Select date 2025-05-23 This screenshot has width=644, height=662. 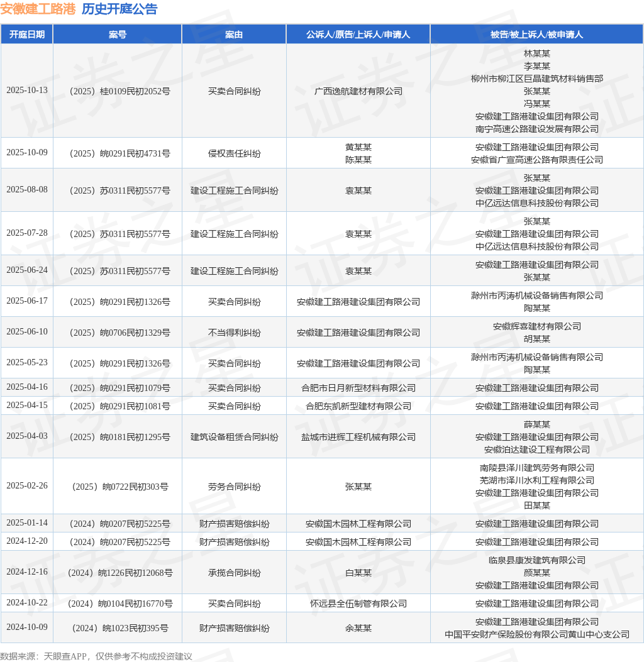click(27, 363)
